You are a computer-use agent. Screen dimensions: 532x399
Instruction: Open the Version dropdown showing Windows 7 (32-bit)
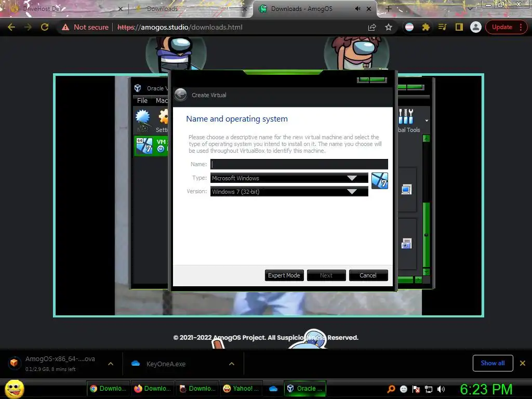(289, 191)
